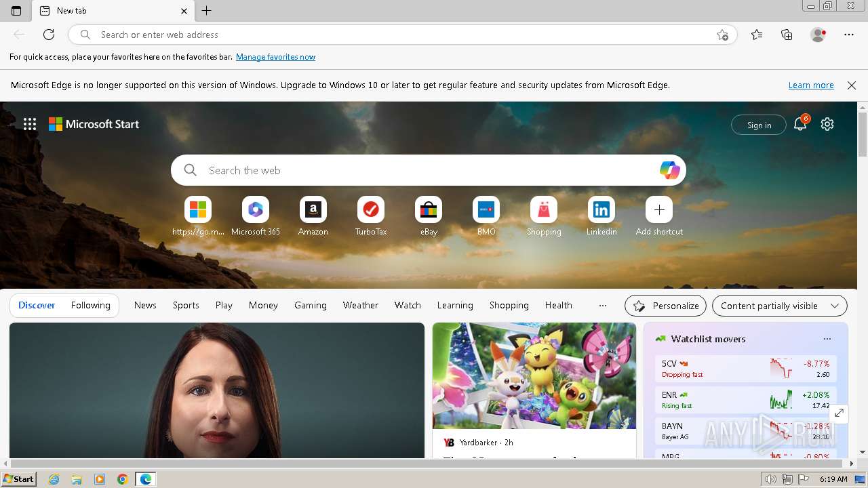Screen dimensions: 868x488
Task: Focus the browser address bar
Action: coord(403,35)
